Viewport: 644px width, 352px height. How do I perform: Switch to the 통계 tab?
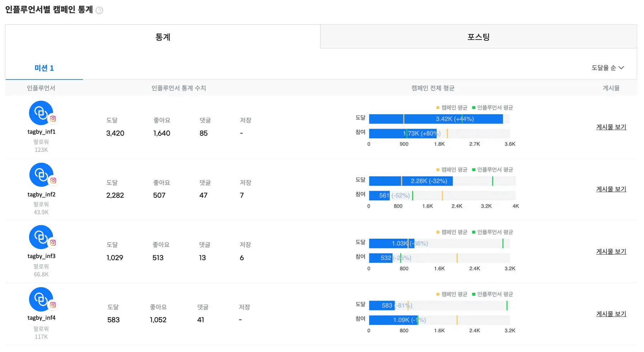tap(163, 37)
